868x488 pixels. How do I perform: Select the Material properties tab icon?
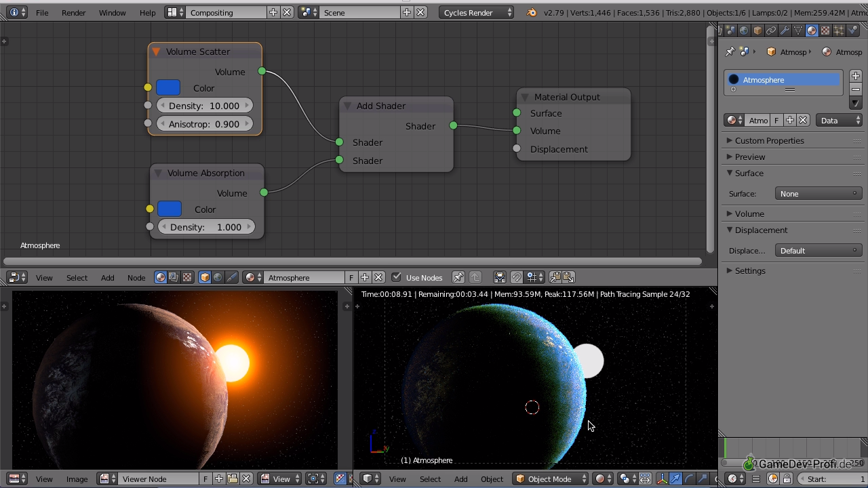tap(812, 30)
